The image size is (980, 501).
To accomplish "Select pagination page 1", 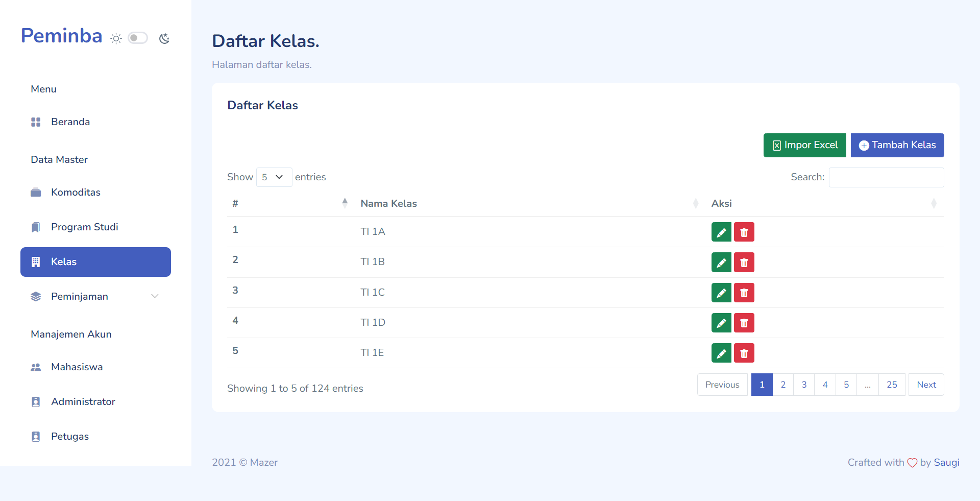I will coord(762,385).
